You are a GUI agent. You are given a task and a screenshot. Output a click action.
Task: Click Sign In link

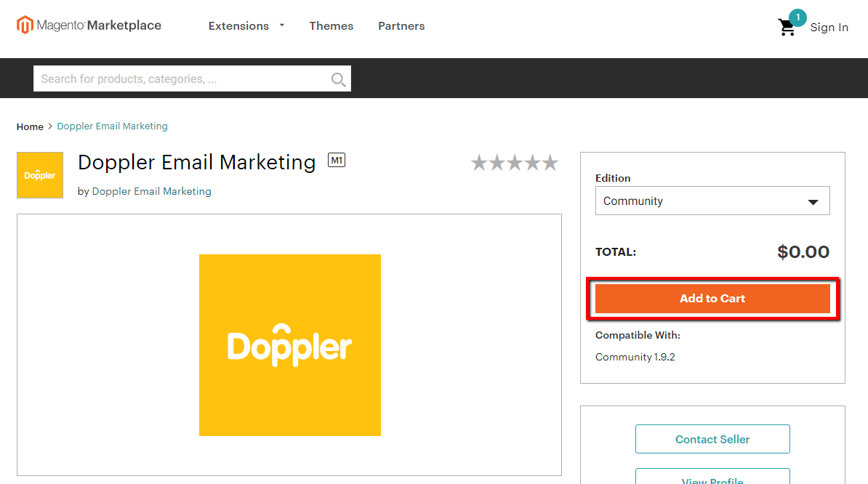click(829, 28)
